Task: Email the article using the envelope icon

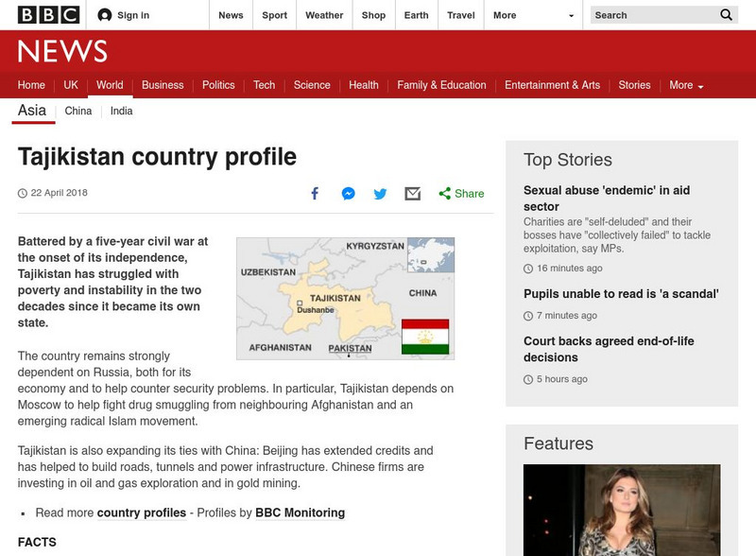Action: (412, 191)
